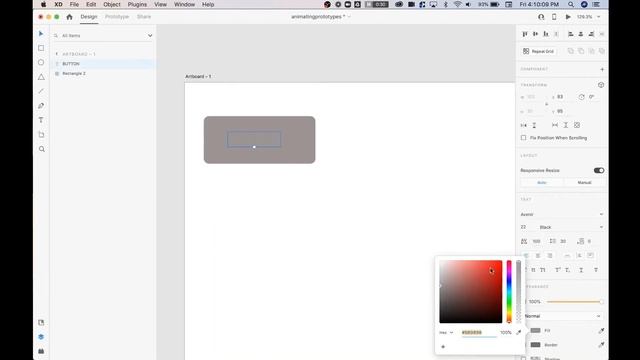Enable Fix Position When Scrolling
The image size is (640, 360).
[524, 138]
